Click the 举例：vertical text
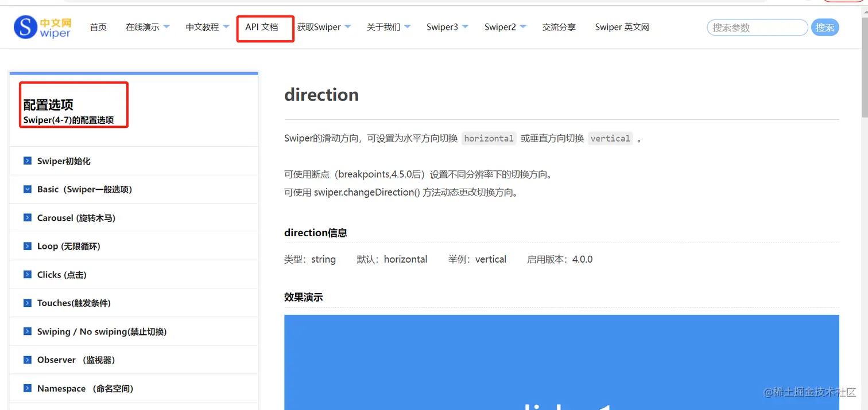This screenshot has width=868, height=410. [477, 259]
